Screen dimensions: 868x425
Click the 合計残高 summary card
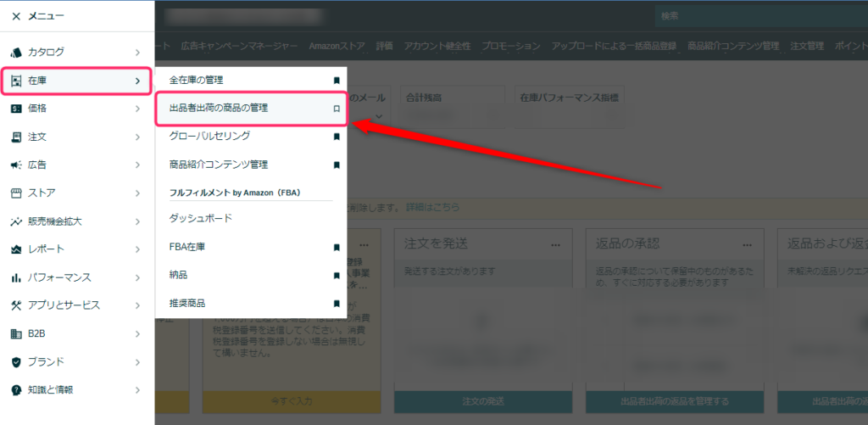[453, 108]
